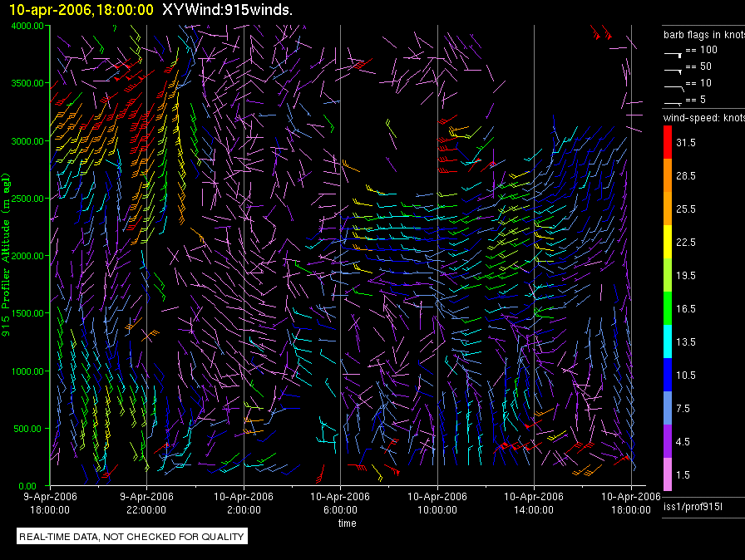The width and height of the screenshot is (745, 560).
Task: Click the '915 Profiler Altitude (m agl)' axis title
Action: (6, 255)
